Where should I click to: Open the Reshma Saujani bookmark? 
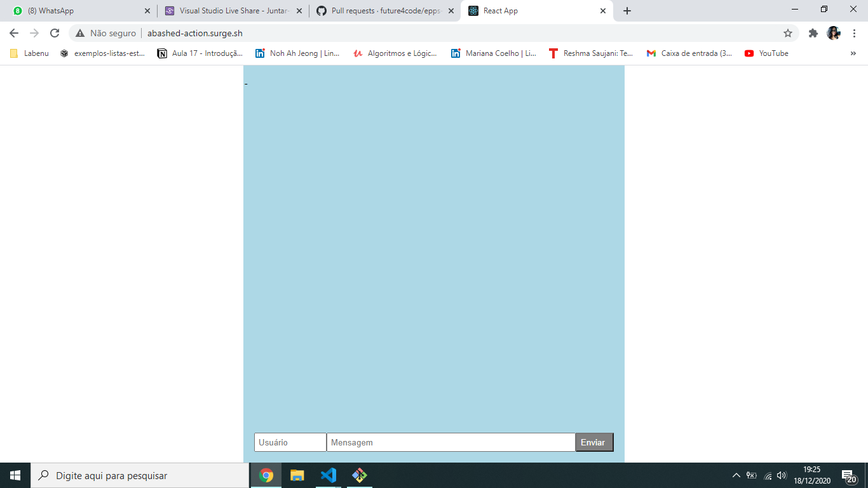[x=592, y=53]
